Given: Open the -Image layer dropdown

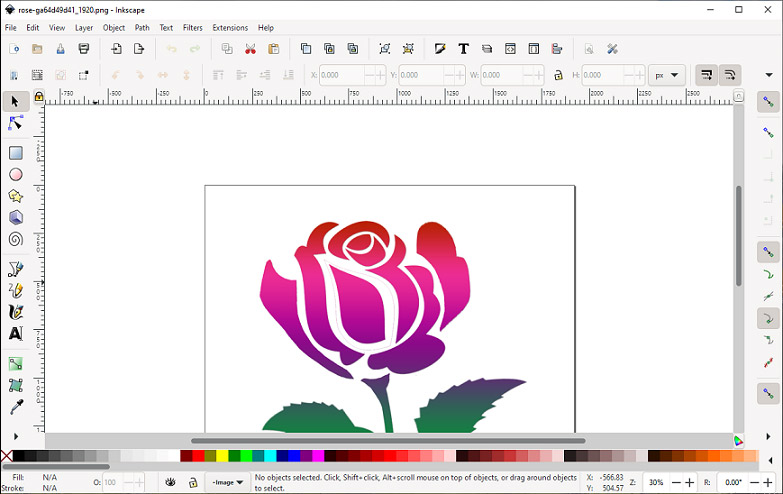Looking at the screenshot, I should coord(227,483).
